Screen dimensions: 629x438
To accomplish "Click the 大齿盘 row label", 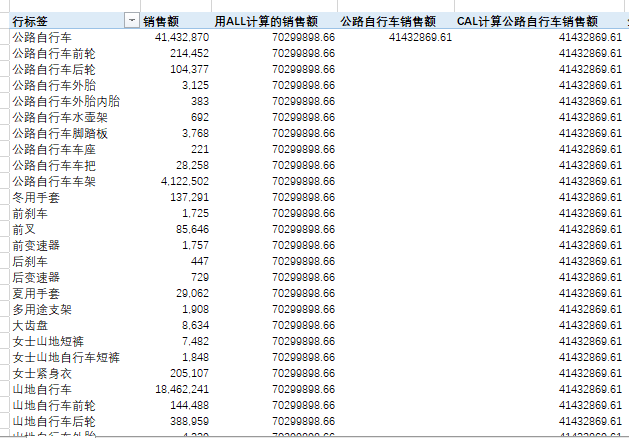I will point(30,325).
